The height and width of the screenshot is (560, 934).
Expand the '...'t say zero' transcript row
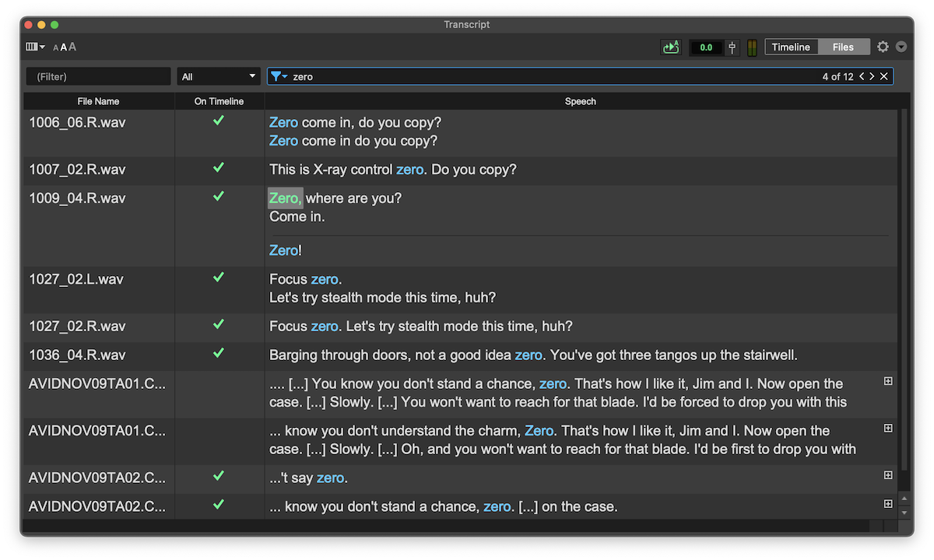[888, 475]
